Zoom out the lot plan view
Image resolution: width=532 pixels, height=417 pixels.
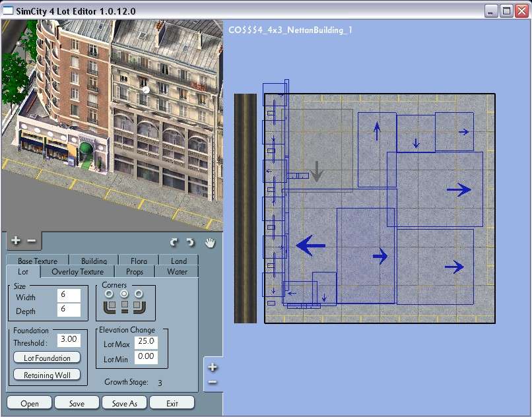[x=213, y=383]
